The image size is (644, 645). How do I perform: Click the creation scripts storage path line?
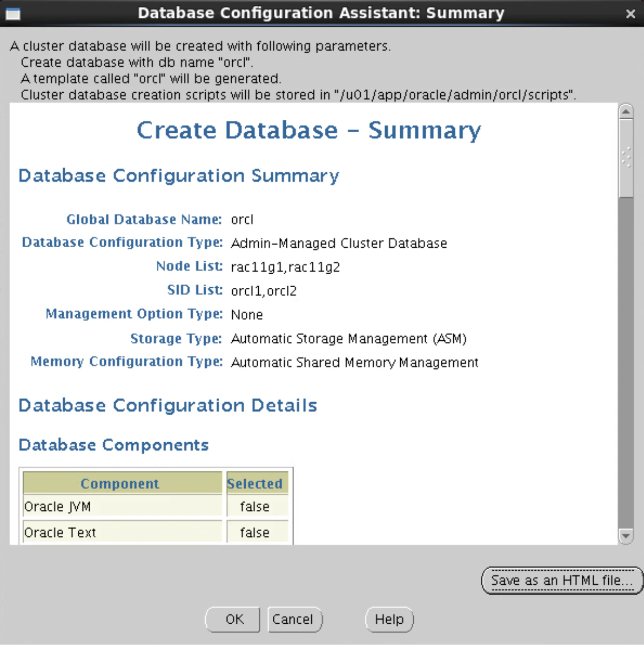(298, 95)
